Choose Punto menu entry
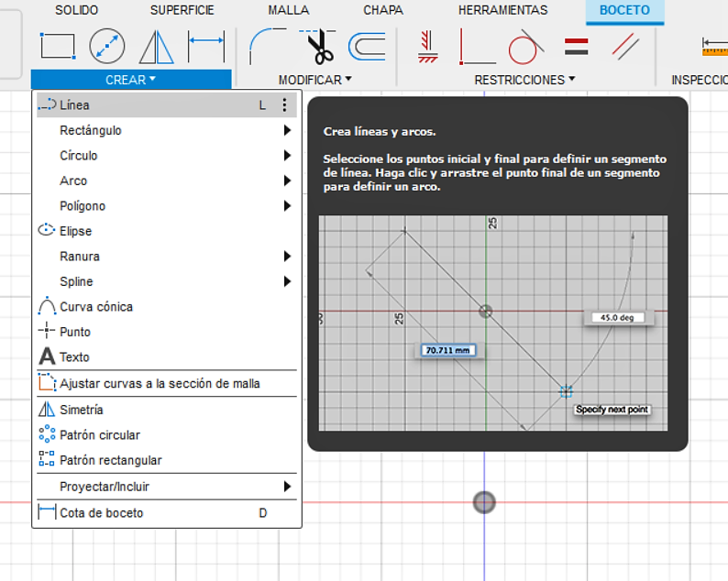The width and height of the screenshot is (728, 581). pyautogui.click(x=167, y=332)
